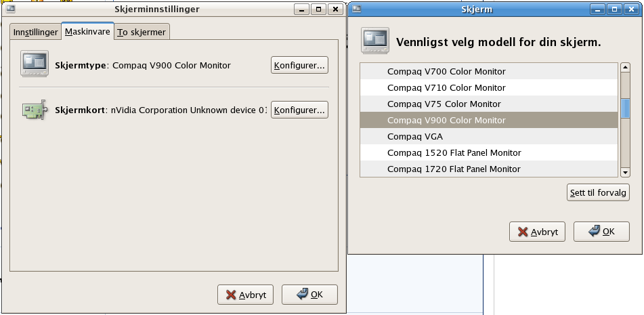Select Compaq 1520 Flat Panel Monitor
This screenshot has height=315, width=644.
[489, 153]
